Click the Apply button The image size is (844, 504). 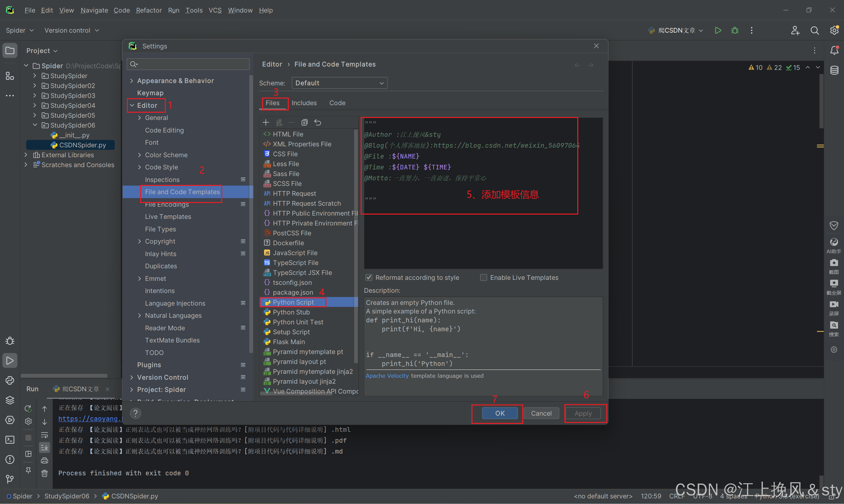click(x=583, y=413)
